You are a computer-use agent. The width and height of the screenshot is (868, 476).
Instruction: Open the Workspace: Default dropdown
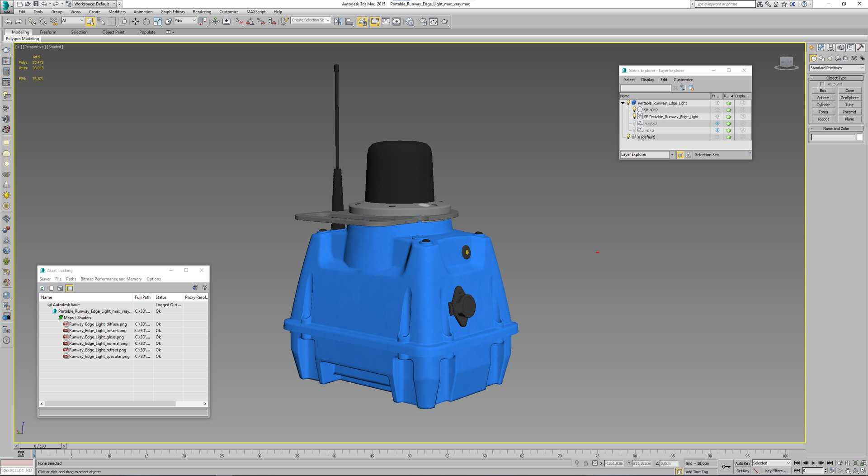coord(94,4)
